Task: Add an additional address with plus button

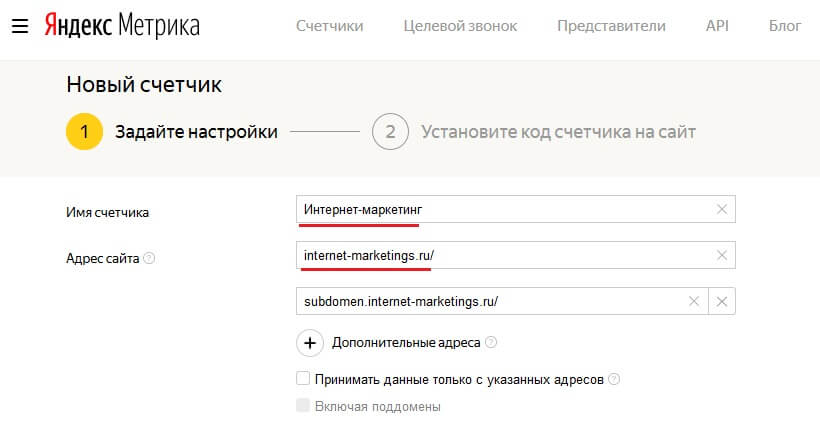Action: [310, 342]
